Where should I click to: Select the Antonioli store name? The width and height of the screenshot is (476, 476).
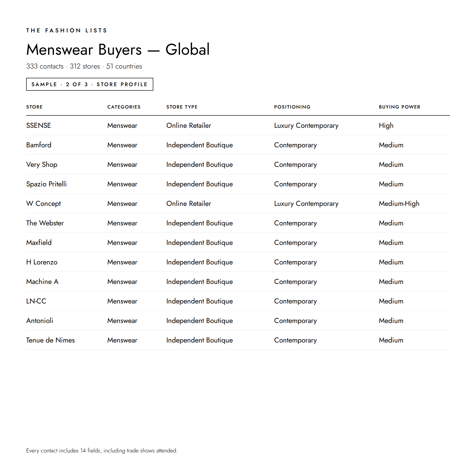(40, 321)
